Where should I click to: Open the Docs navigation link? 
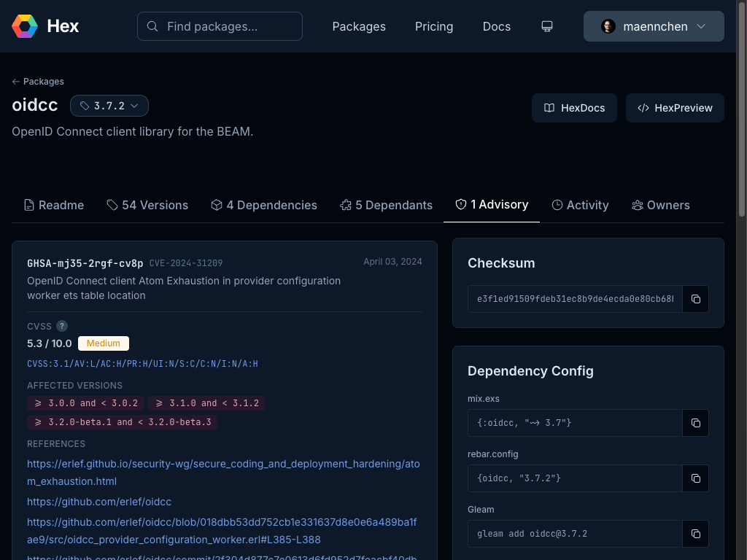(496, 27)
